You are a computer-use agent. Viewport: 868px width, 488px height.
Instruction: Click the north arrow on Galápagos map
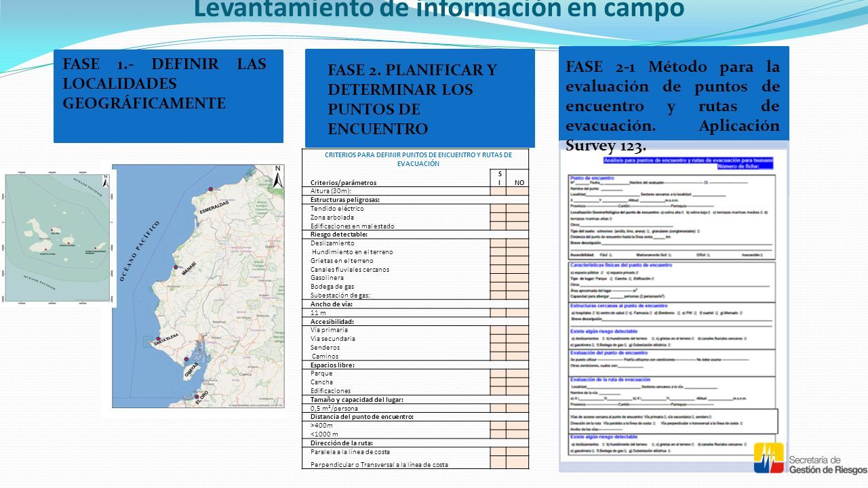105,181
